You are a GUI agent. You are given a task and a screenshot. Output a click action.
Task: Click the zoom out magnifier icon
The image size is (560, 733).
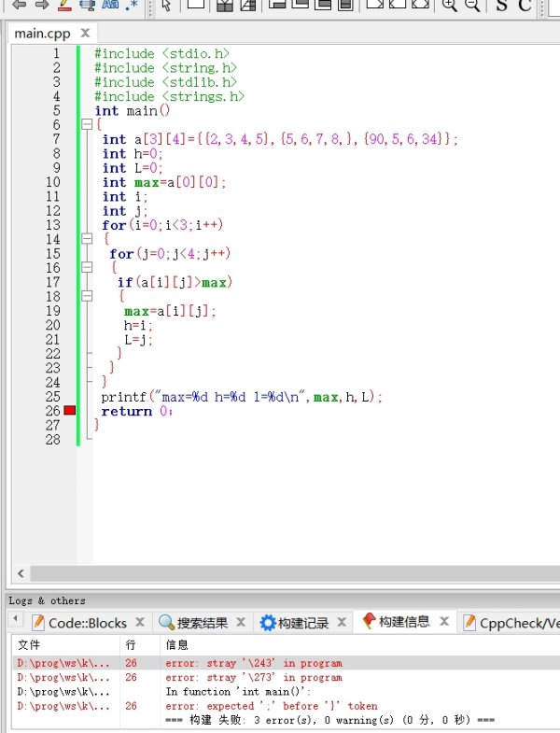pyautogui.click(x=472, y=6)
